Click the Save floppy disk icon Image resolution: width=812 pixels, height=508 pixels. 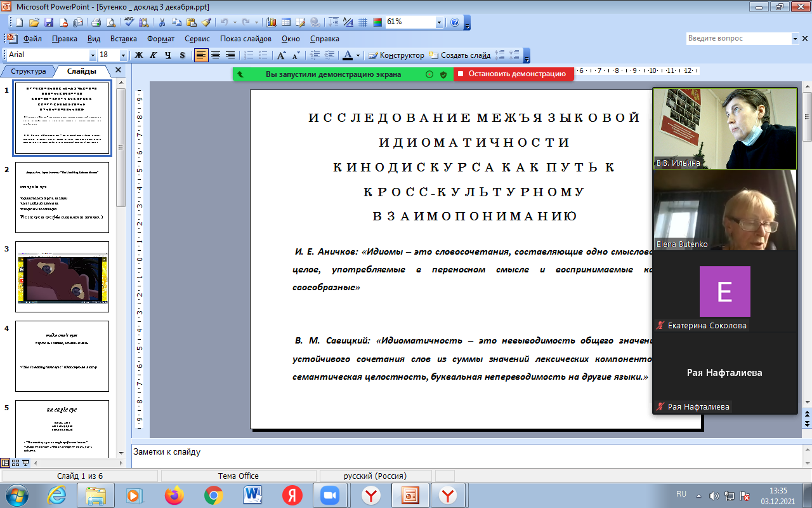48,22
